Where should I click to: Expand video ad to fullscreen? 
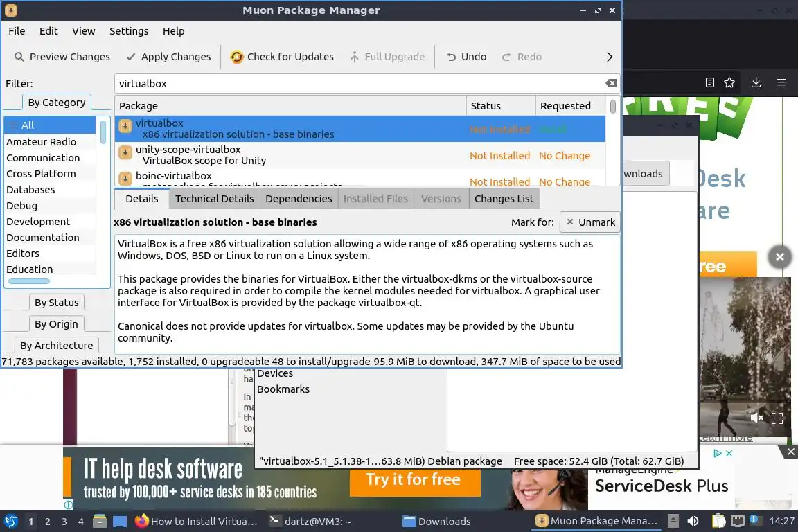click(777, 418)
